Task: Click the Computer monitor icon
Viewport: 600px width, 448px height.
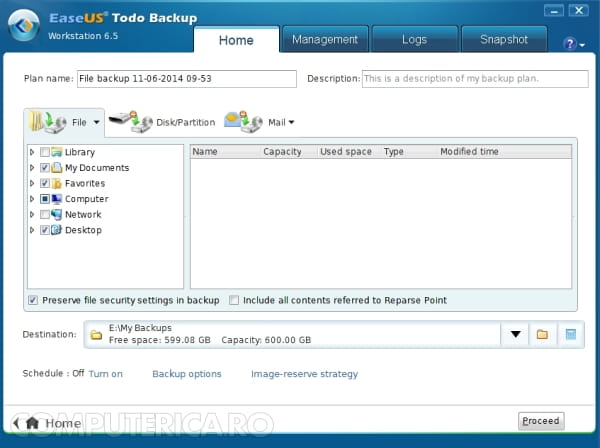Action: coord(57,199)
